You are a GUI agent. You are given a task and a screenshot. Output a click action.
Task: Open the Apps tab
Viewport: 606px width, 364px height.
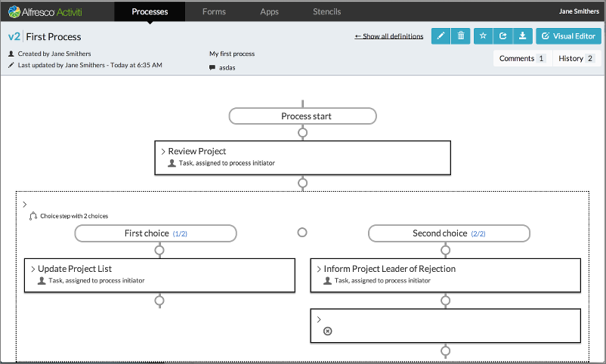click(x=269, y=11)
